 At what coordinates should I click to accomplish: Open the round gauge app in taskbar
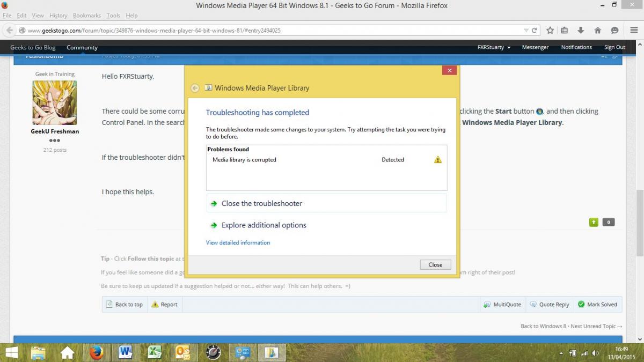point(213,352)
